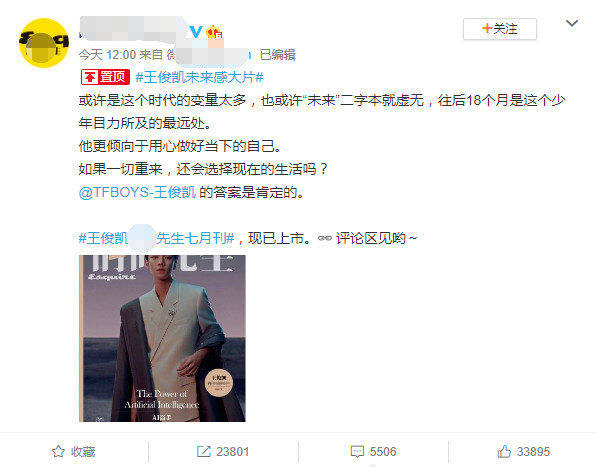Viewport: 596px width, 467px height.
Task: Click the crown membership badge icon
Action: [x=214, y=32]
